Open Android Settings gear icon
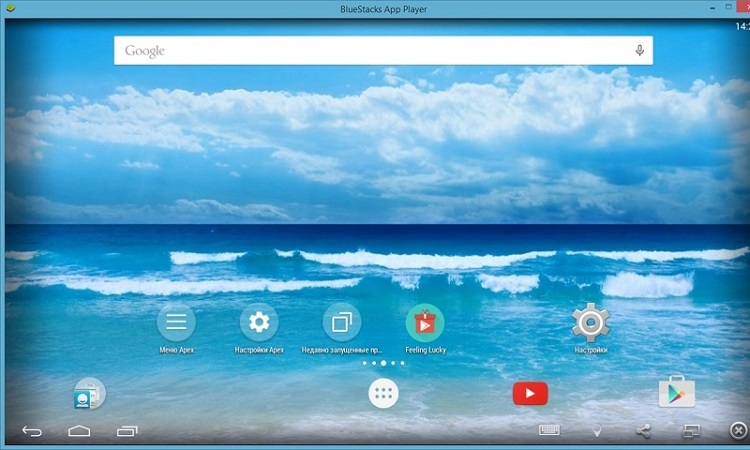The image size is (750, 450). point(590,322)
